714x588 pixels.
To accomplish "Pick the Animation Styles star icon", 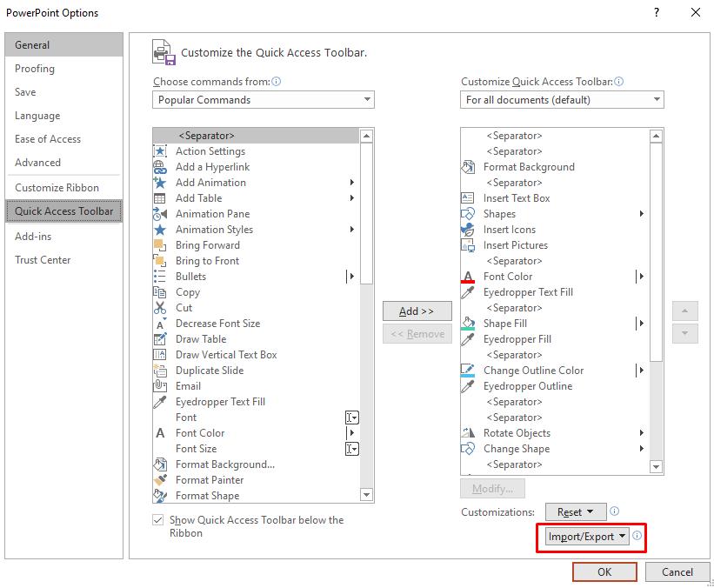I will tap(160, 230).
